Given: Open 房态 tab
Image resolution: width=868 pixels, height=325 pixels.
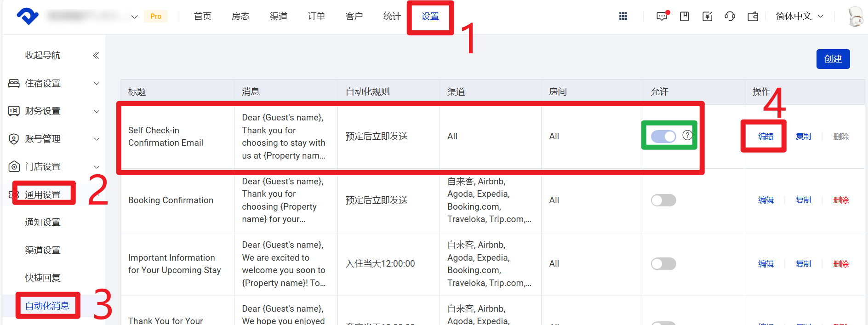Looking at the screenshot, I should 240,16.
